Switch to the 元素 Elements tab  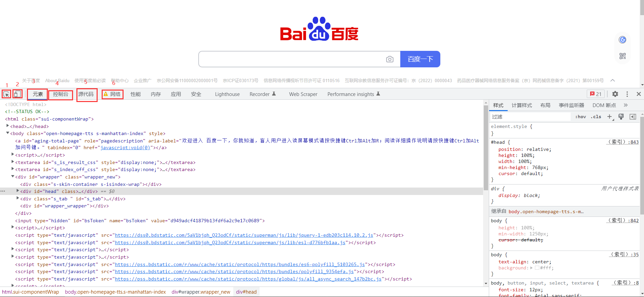(38, 94)
